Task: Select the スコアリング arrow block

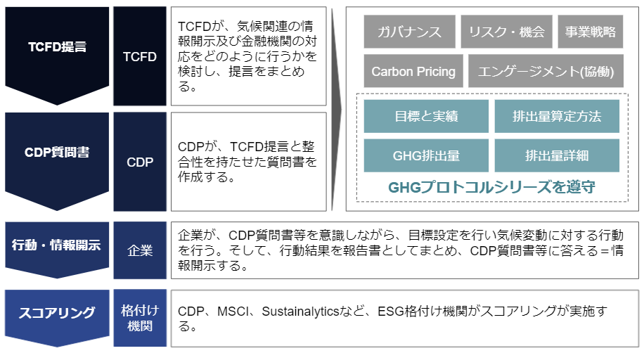Action: (x=57, y=317)
